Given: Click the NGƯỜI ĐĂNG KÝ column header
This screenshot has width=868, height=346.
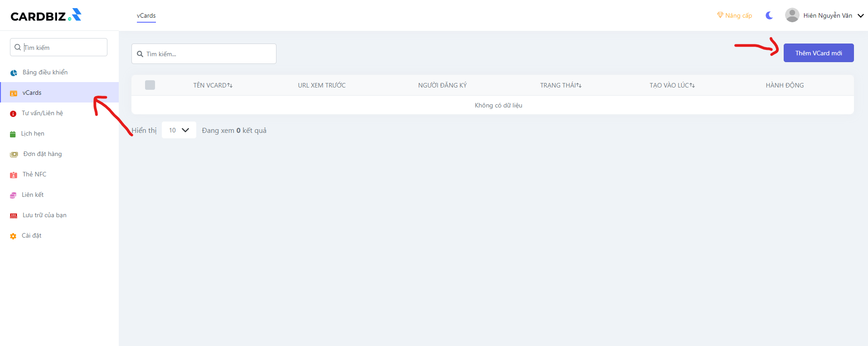Looking at the screenshot, I should [x=442, y=85].
